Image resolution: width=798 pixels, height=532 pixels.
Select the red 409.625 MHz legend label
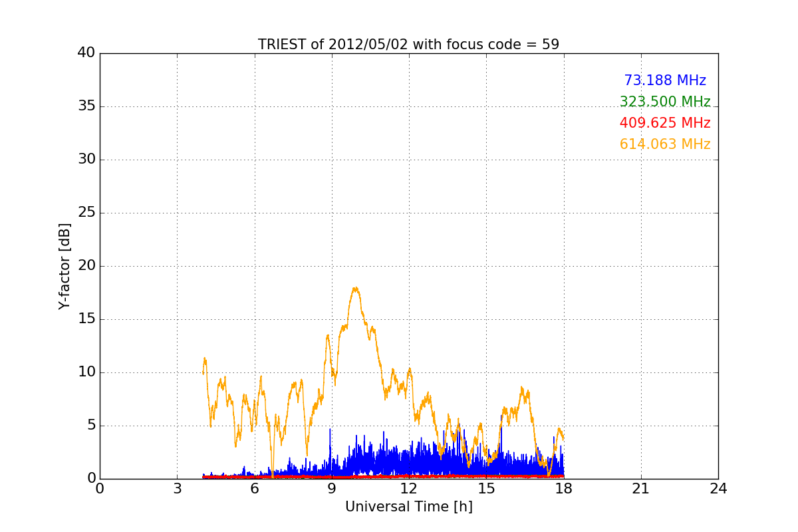click(665, 123)
